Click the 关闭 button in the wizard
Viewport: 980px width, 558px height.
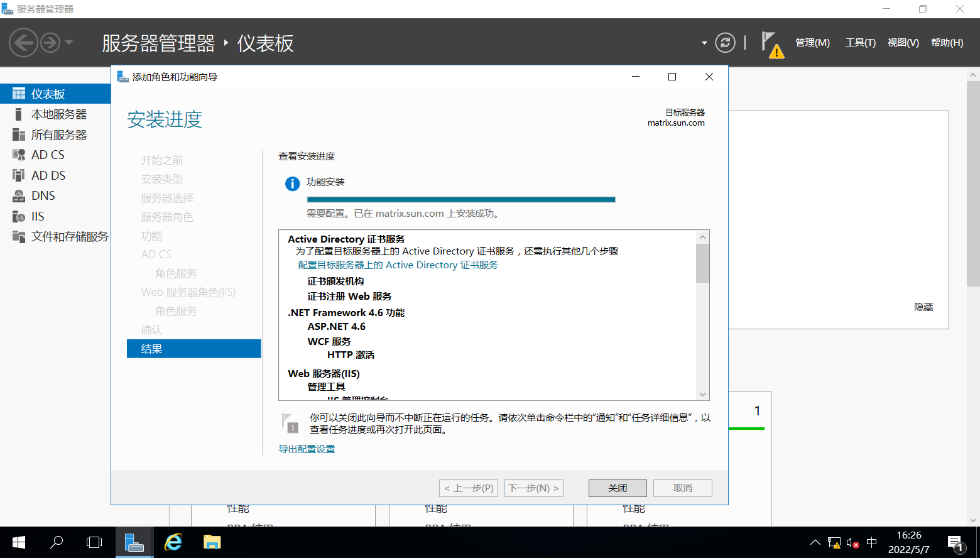pyautogui.click(x=618, y=488)
